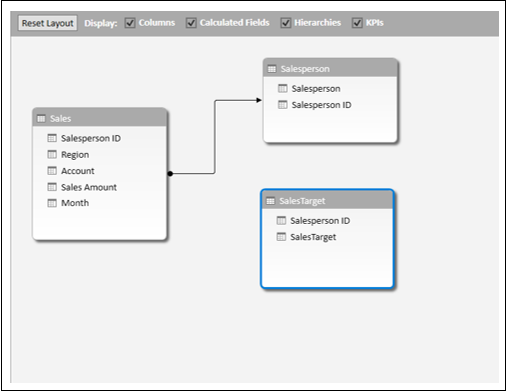
Task: Toggle the KPIs display checkbox
Action: point(357,23)
